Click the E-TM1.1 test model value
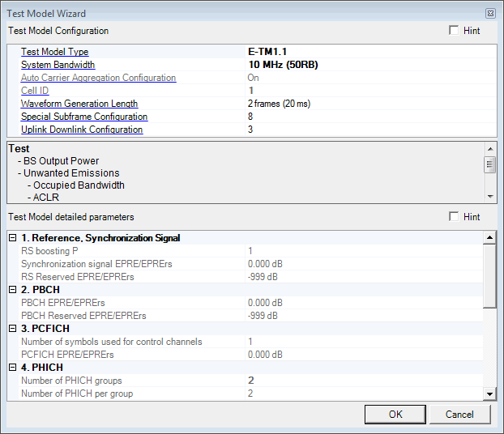The width and height of the screenshot is (504, 434). coord(267,52)
